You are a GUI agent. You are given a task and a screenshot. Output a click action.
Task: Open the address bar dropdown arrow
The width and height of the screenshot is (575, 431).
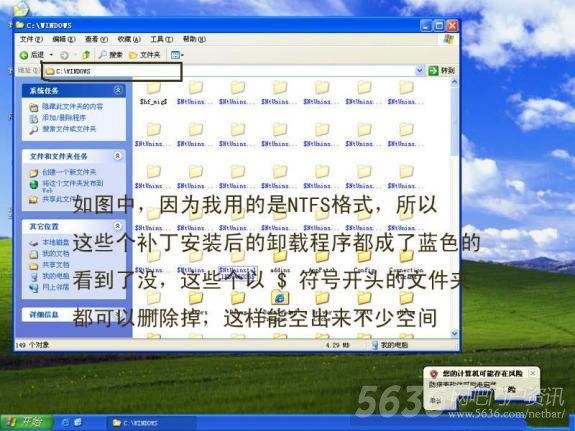(420, 70)
